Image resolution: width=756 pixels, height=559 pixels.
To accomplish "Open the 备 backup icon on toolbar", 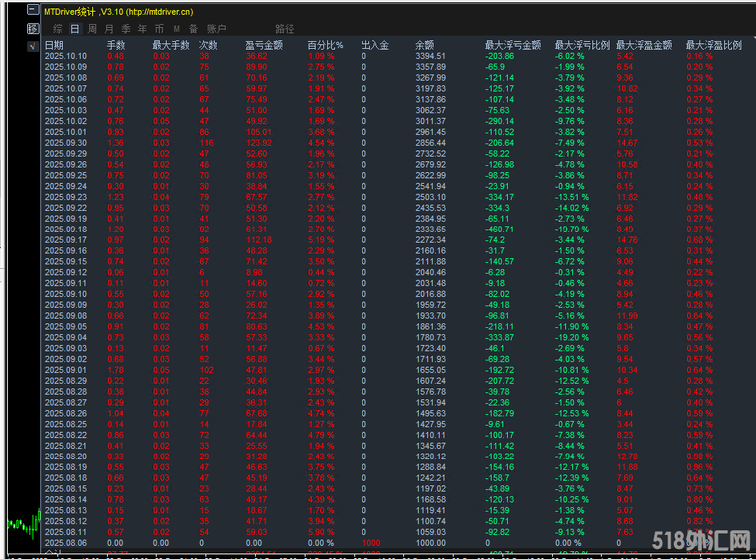I will point(192,28).
